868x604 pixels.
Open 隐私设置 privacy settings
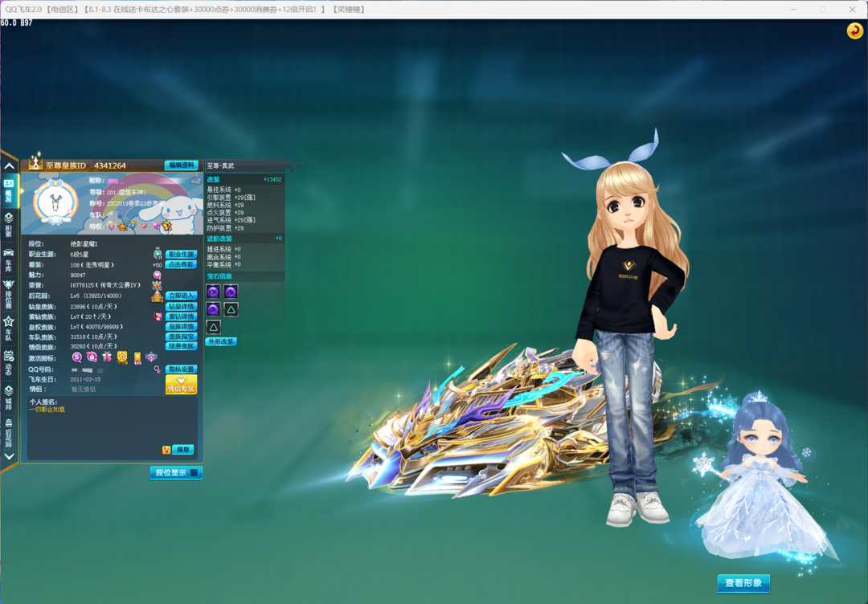point(181,369)
